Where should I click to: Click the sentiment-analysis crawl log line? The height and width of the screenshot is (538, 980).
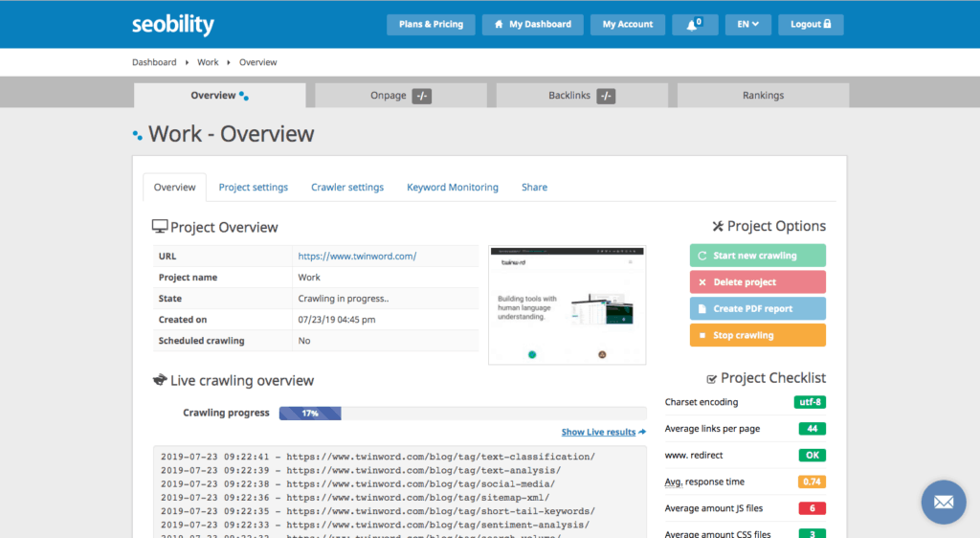click(x=375, y=525)
